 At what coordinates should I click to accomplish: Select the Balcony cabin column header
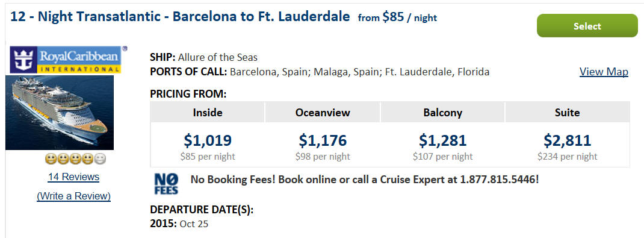click(443, 112)
